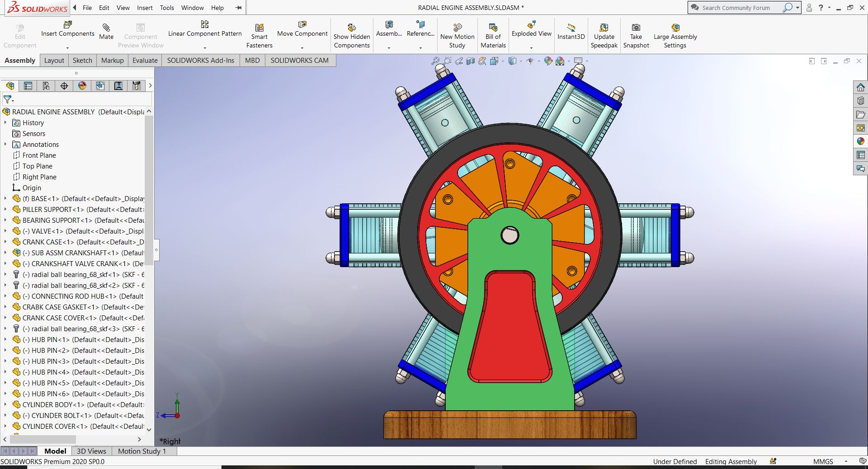Switch to the Sketch tab

click(x=82, y=60)
